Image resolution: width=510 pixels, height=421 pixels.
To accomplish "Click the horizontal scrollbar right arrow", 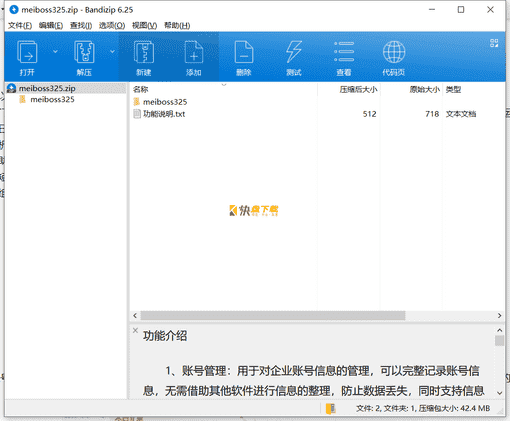I will click(x=499, y=315).
